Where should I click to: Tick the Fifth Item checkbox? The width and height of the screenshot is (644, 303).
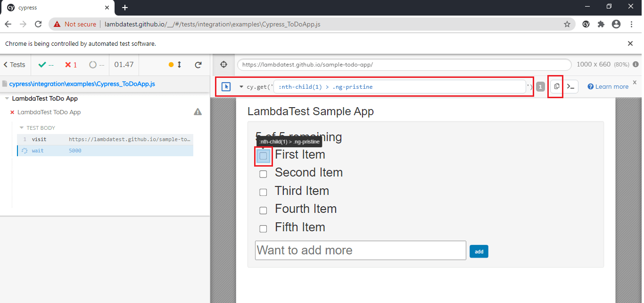(264, 228)
